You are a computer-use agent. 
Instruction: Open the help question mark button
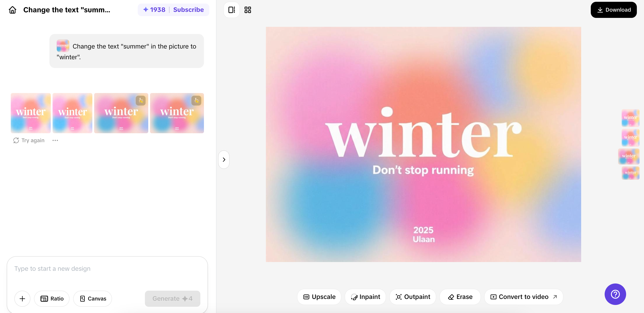click(x=615, y=294)
